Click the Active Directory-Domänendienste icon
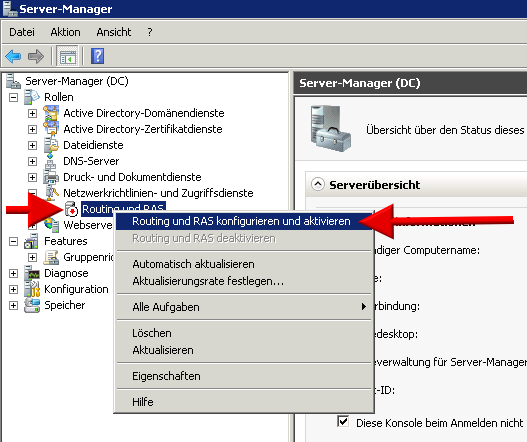The image size is (527, 442). pyautogui.click(x=51, y=113)
